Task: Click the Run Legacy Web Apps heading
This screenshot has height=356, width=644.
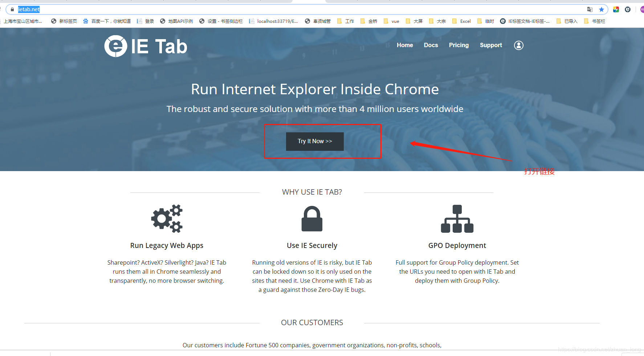Action: (x=167, y=245)
